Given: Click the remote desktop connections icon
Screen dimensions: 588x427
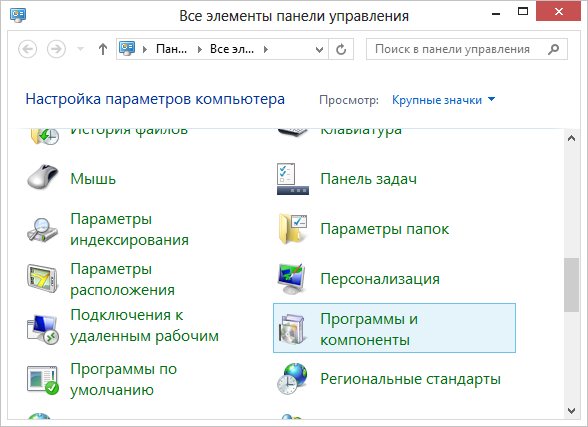Looking at the screenshot, I should (x=43, y=329).
